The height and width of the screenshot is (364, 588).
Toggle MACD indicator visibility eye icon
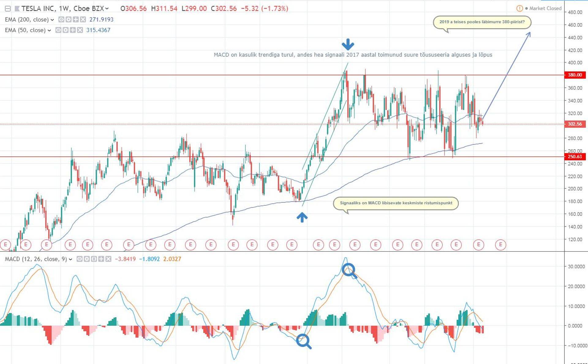click(x=79, y=259)
